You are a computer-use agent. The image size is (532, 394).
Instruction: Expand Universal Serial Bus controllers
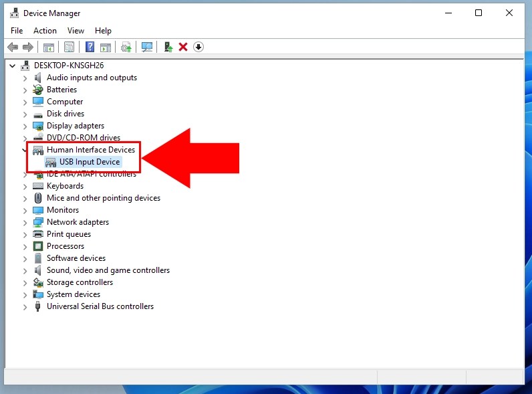point(25,307)
